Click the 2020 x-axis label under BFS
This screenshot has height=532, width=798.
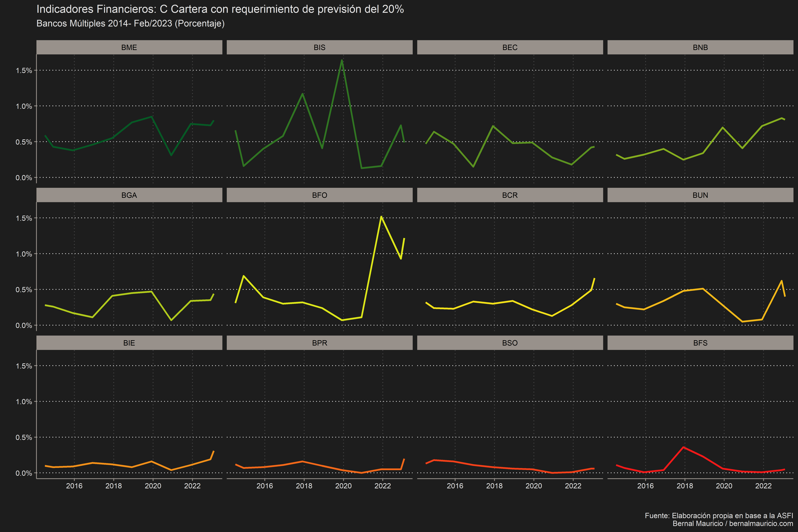pyautogui.click(x=724, y=486)
